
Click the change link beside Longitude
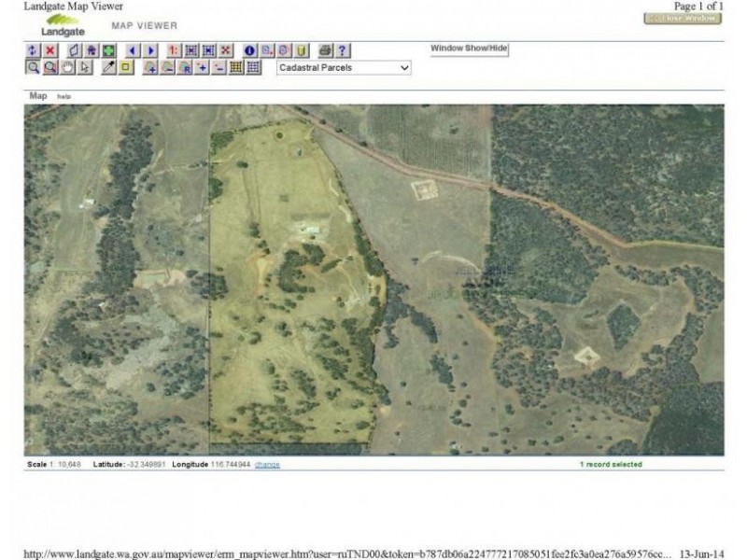(x=267, y=465)
